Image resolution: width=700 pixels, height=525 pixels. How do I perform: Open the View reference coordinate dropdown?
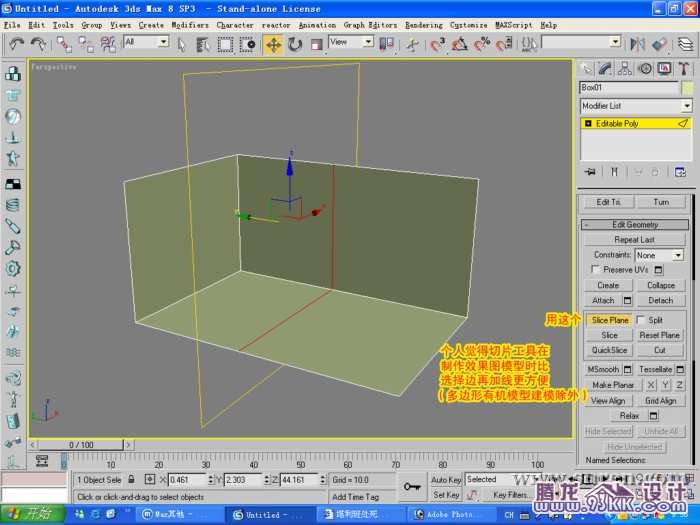[368, 42]
